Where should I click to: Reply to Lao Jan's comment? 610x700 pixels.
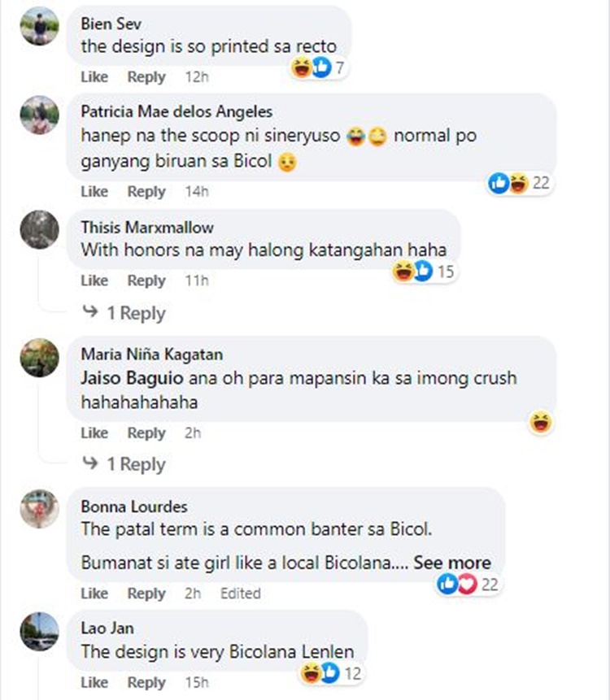click(x=146, y=682)
